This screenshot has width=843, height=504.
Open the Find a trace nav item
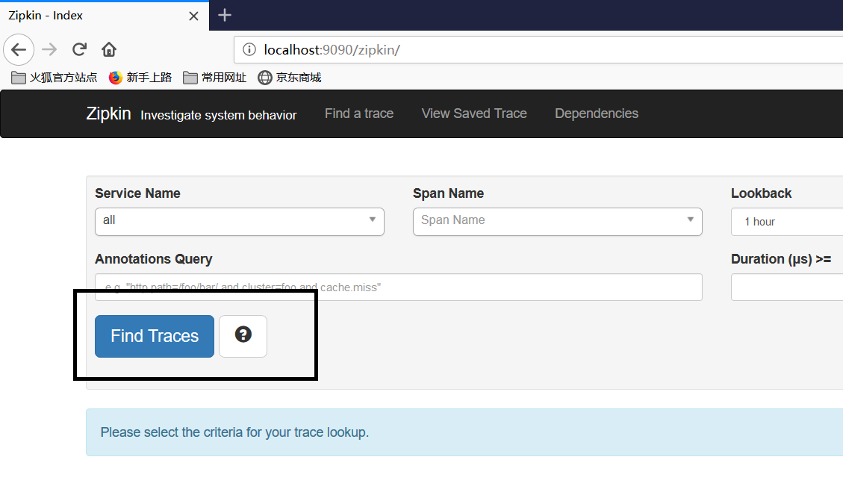click(x=359, y=113)
